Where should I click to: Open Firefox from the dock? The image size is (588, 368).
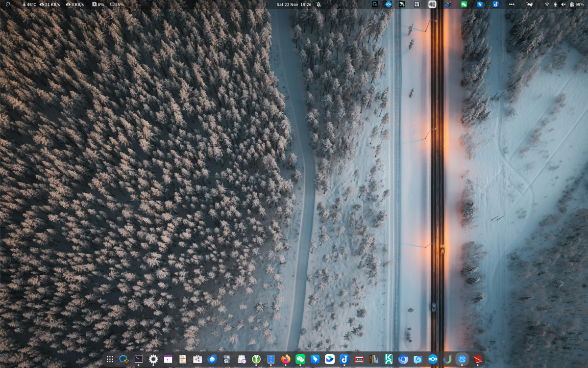point(285,360)
